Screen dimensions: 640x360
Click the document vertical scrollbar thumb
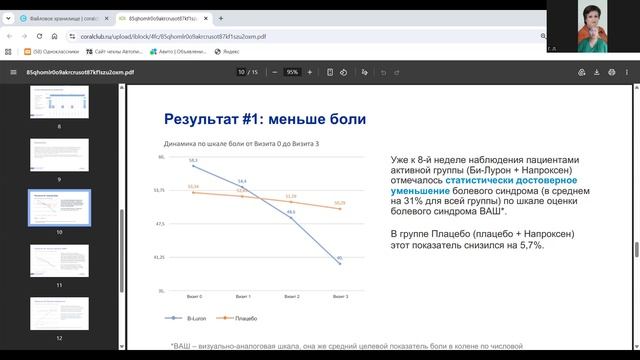pyautogui.click(x=636, y=249)
